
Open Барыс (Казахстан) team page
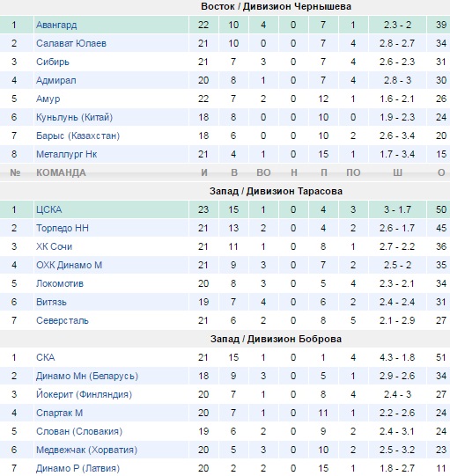click(77, 135)
